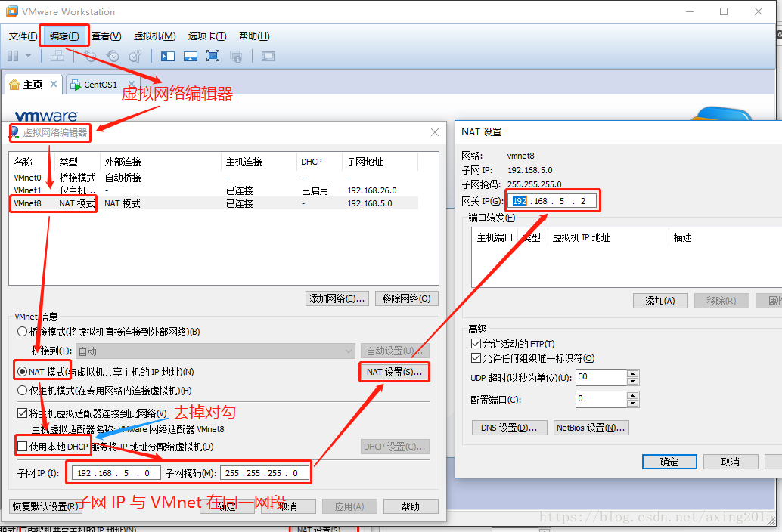
Task: Click 应用(A) button in network editor
Action: tap(349, 506)
